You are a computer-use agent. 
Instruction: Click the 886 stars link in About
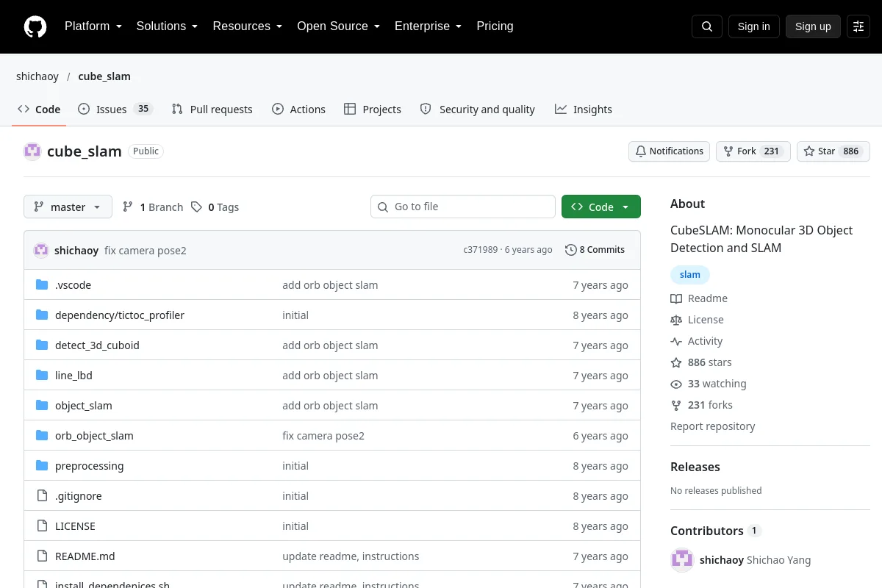pyautogui.click(x=701, y=362)
